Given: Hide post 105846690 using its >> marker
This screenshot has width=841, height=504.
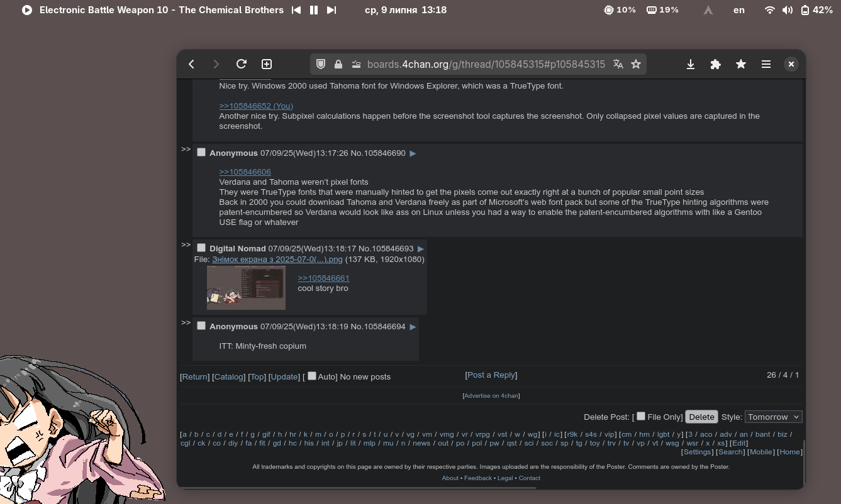Looking at the screenshot, I should (x=186, y=149).
